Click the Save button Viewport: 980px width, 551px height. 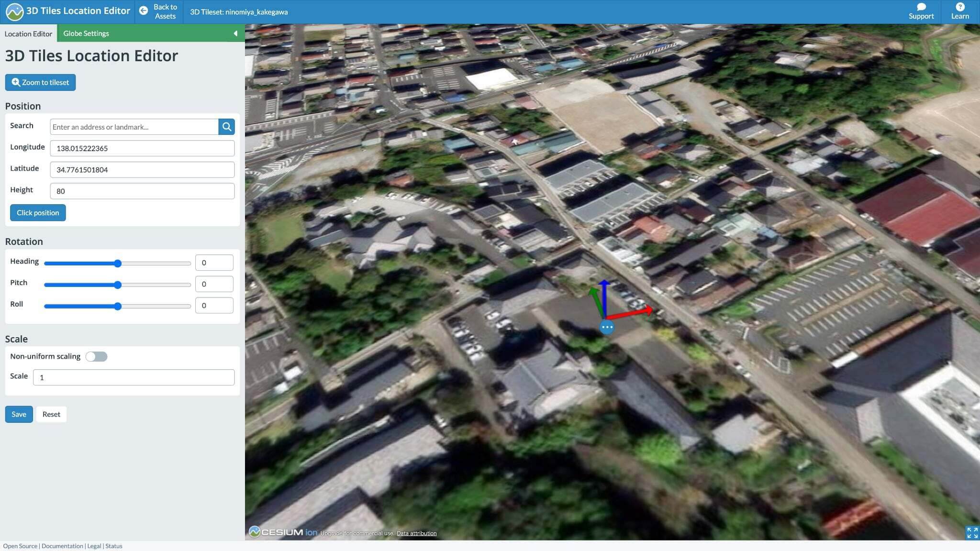19,414
